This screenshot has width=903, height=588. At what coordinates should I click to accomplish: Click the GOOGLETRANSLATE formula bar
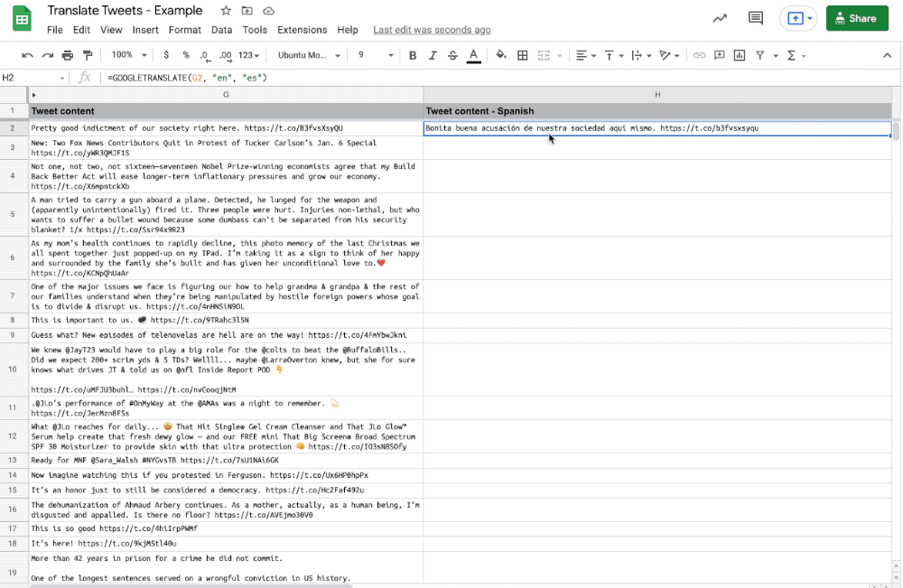(x=495, y=78)
